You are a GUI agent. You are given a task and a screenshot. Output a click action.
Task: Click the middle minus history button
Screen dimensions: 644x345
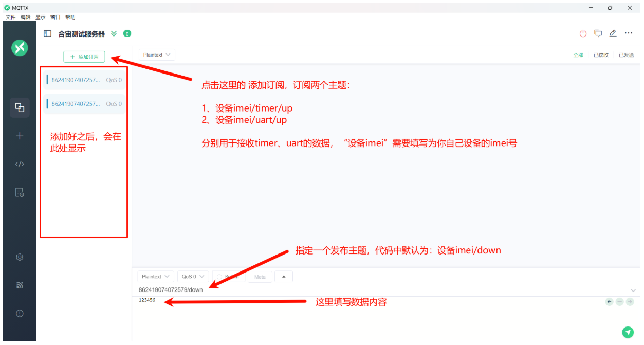(619, 302)
